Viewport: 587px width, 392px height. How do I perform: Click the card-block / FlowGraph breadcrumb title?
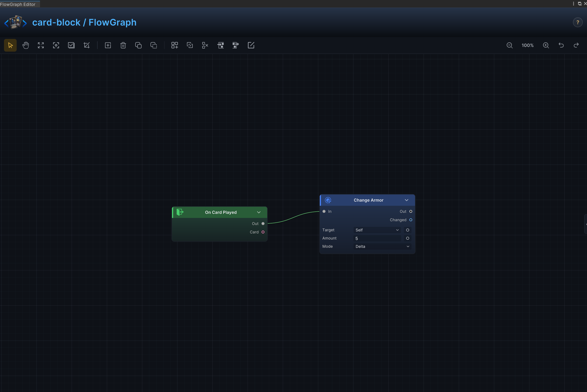[84, 23]
